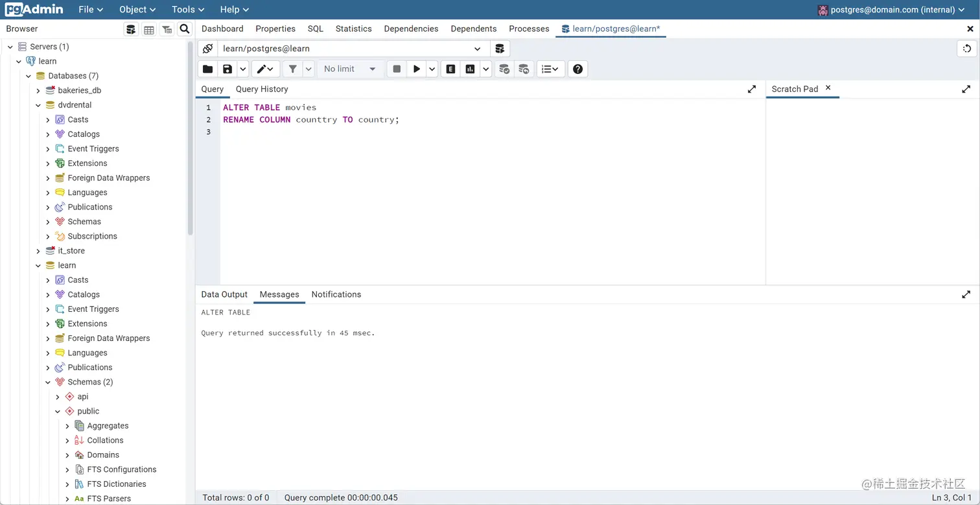Click the Search Objects magnifier icon
Screen dimensions: 980x505
click(x=185, y=29)
